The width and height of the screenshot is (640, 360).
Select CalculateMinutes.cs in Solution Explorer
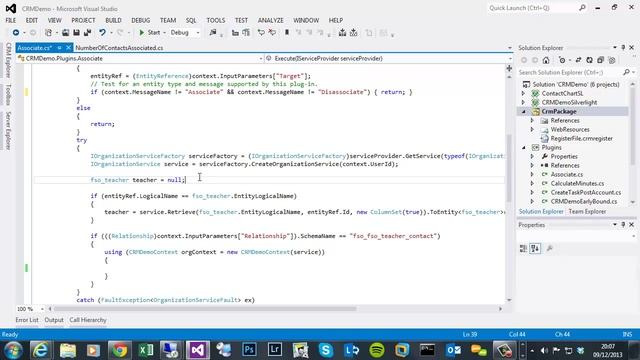pos(577,183)
